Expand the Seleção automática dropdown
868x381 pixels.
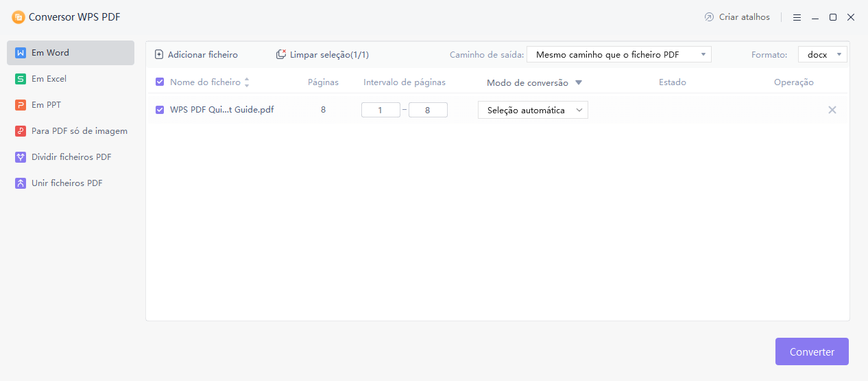(533, 110)
